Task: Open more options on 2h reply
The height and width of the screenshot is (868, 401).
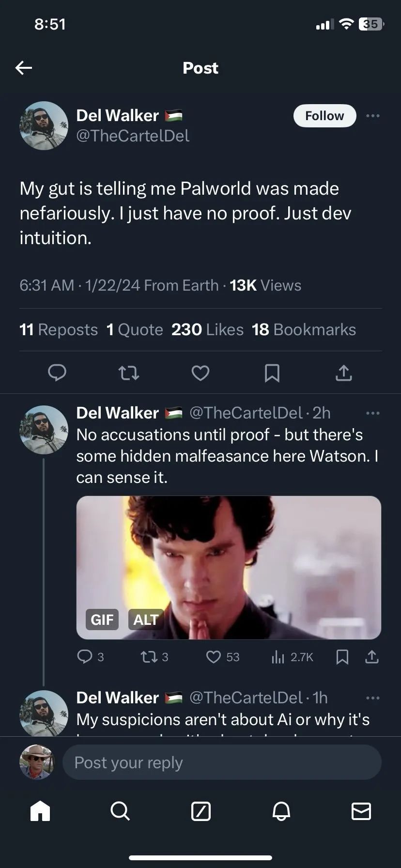Action: click(373, 413)
